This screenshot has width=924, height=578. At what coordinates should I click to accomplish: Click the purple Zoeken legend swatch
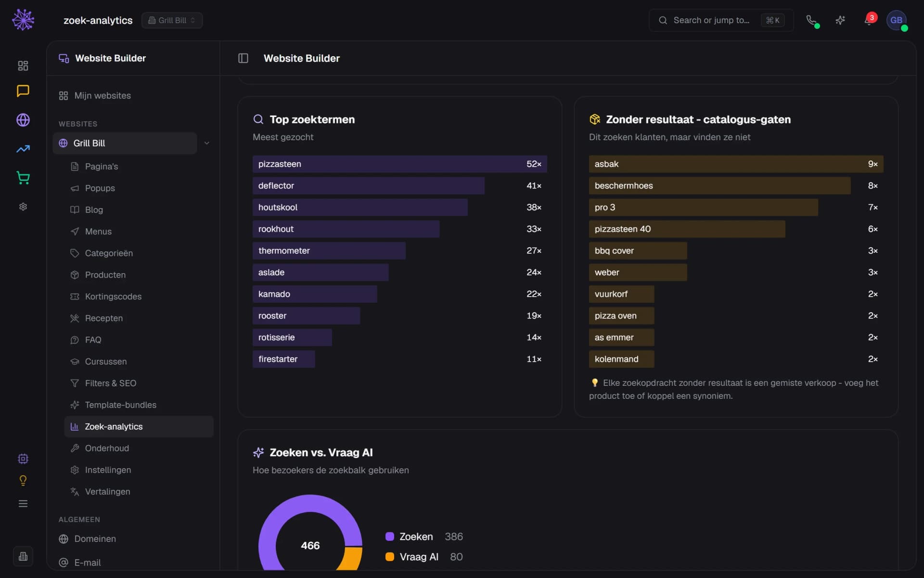coord(390,537)
